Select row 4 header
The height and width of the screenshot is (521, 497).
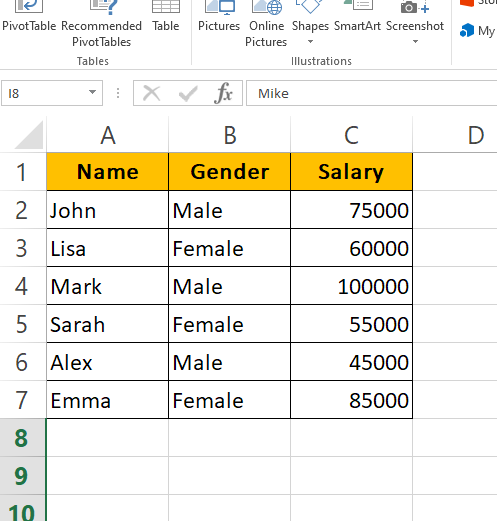pos(22,286)
